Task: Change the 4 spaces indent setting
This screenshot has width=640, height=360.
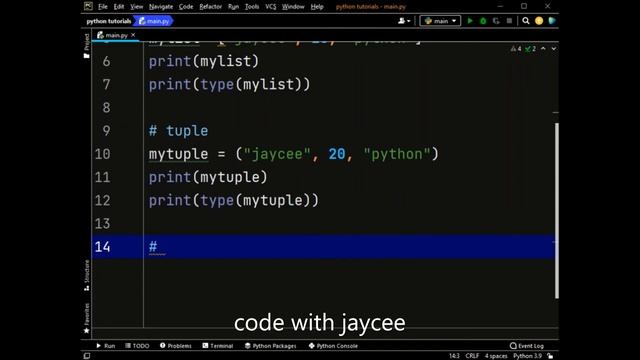Action: [x=496, y=356]
